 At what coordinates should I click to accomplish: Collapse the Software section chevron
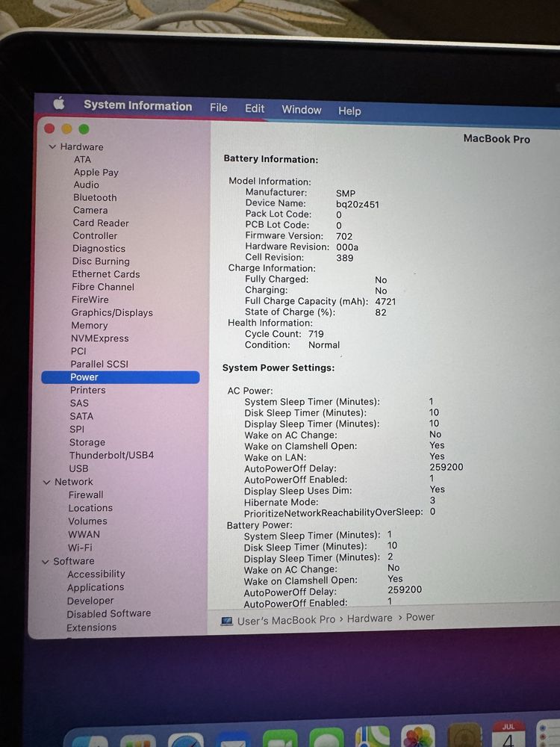[46, 562]
